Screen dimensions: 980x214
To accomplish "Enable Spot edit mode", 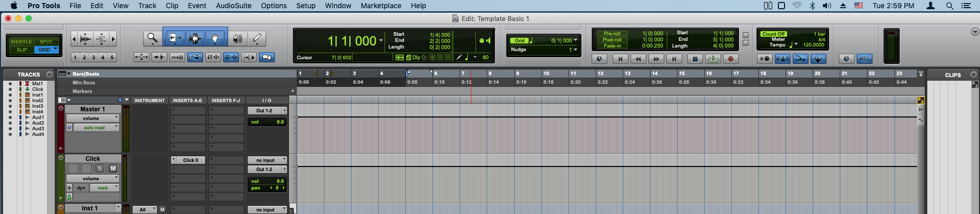I will click(47, 42).
